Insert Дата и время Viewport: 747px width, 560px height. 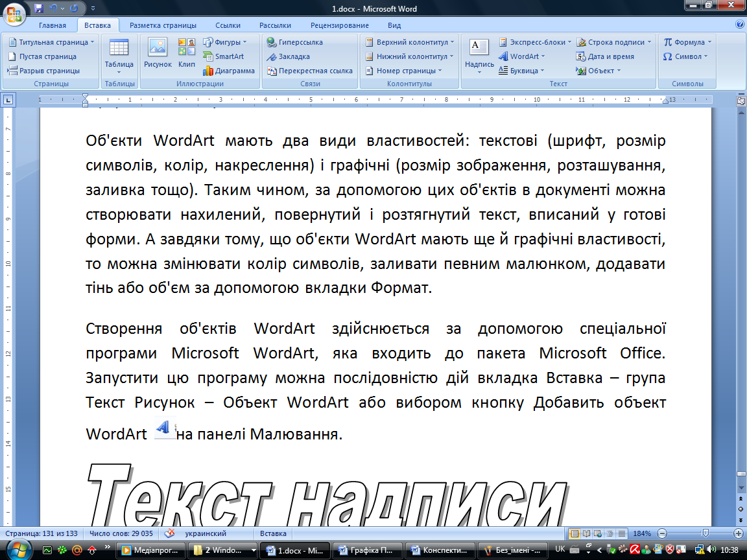click(605, 56)
